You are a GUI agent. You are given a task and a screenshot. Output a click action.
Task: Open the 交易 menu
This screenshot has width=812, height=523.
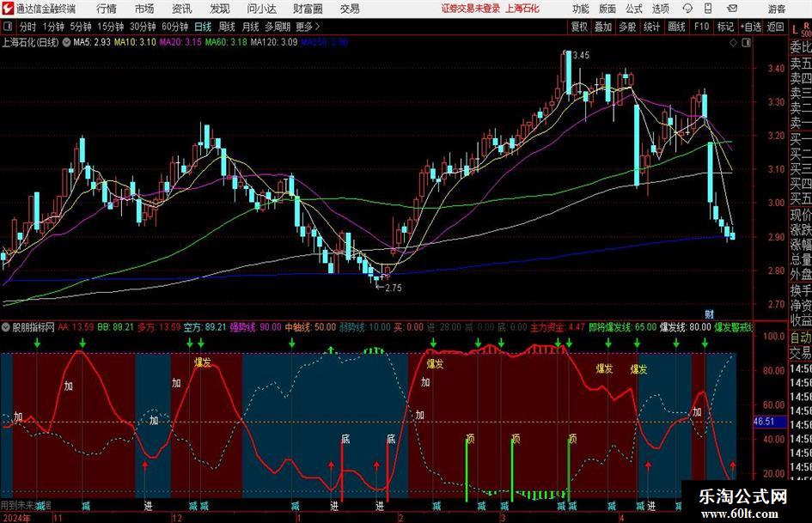click(x=350, y=9)
